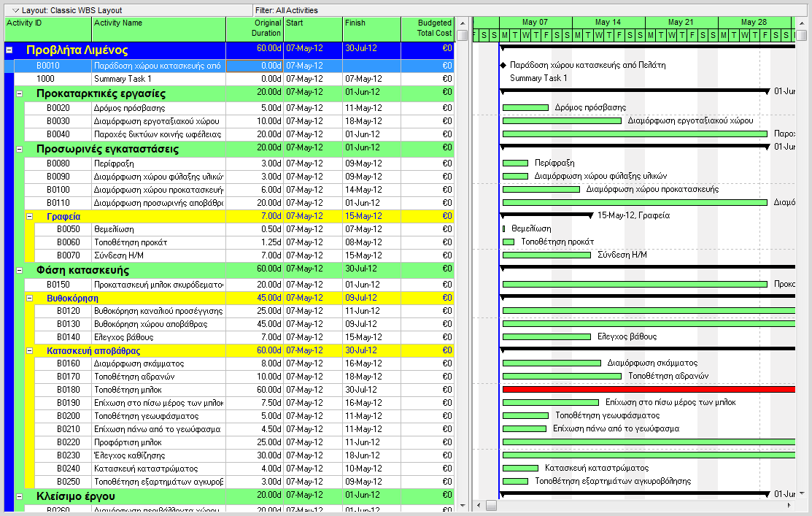812x516 pixels.
Task: Select activity B0170 Τοποθέτηση αδρανών
Action: tap(244, 377)
